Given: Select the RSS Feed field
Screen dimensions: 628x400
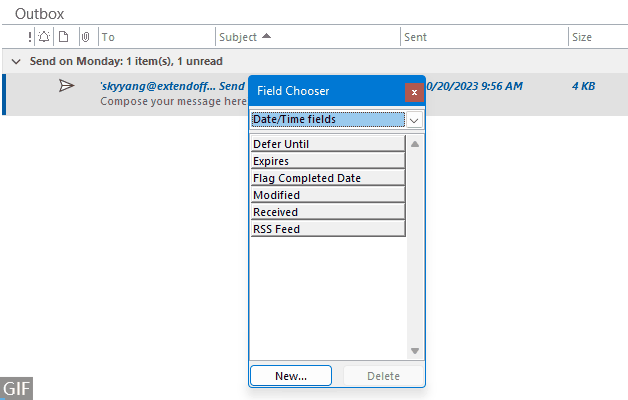Looking at the screenshot, I should click(x=328, y=229).
